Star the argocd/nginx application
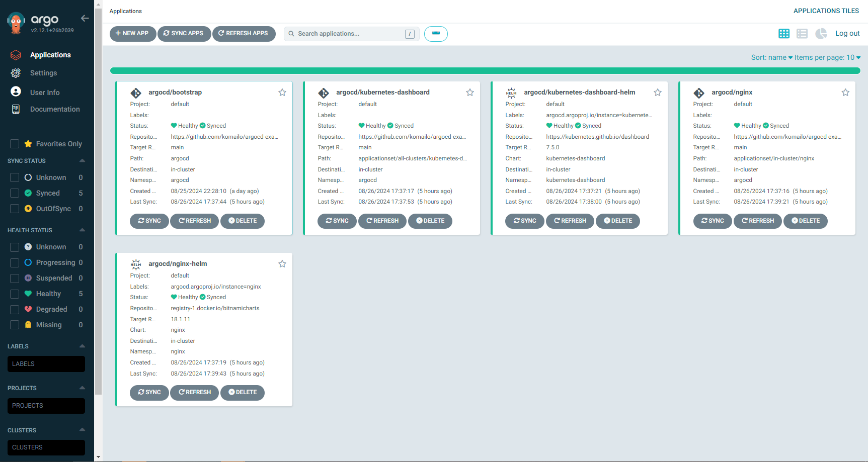This screenshot has width=868, height=462. pyautogui.click(x=845, y=93)
